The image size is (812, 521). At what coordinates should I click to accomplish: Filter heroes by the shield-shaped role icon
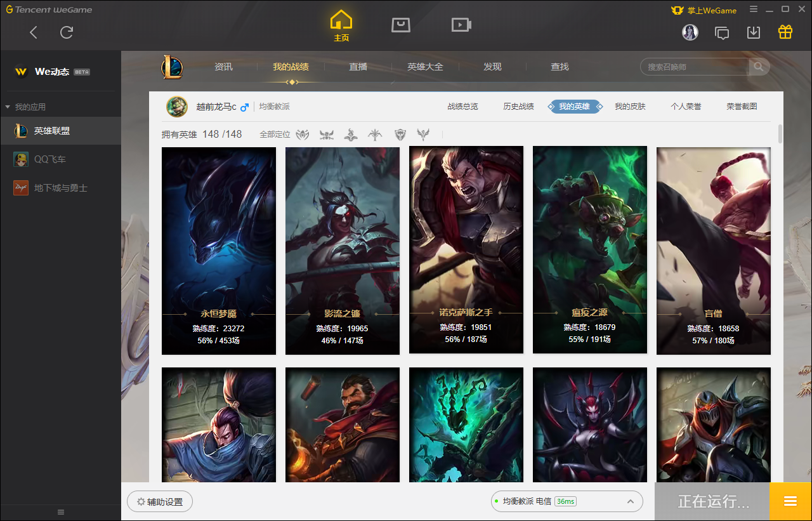point(400,135)
